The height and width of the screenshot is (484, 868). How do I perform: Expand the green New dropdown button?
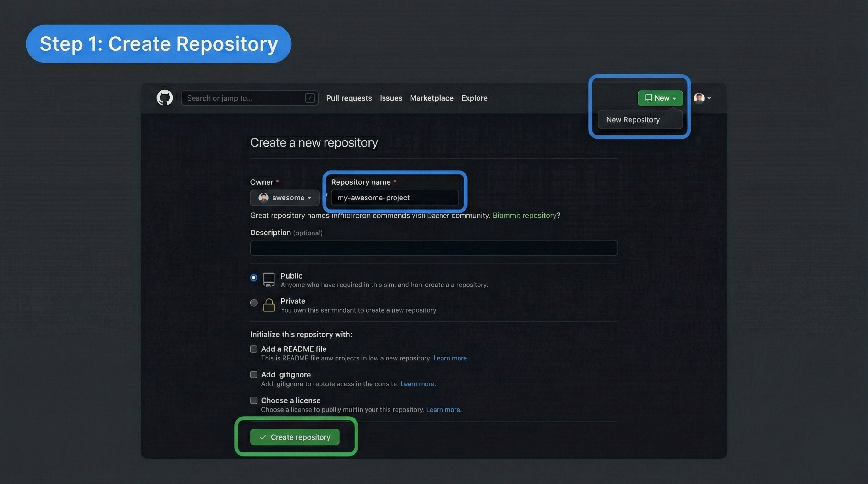[660, 98]
